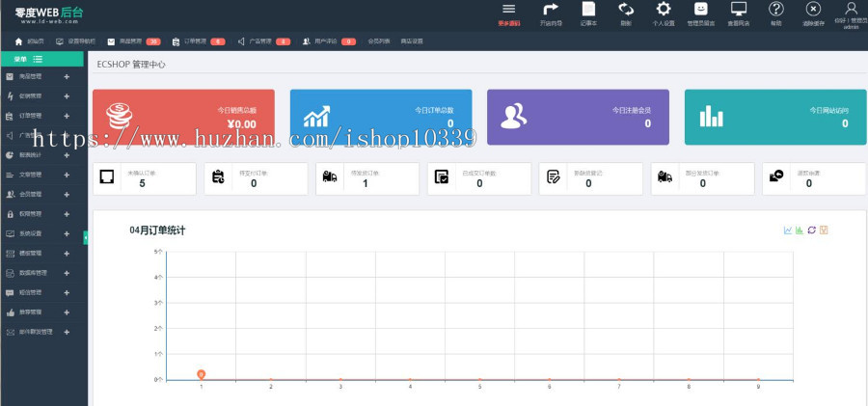Open 个人设置 gear icon

[x=664, y=10]
